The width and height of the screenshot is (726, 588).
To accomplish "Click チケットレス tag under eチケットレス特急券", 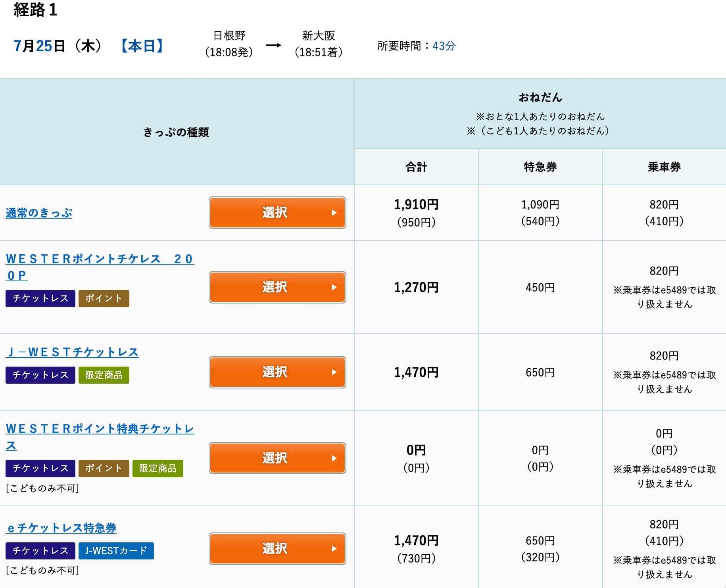I will click(x=40, y=551).
